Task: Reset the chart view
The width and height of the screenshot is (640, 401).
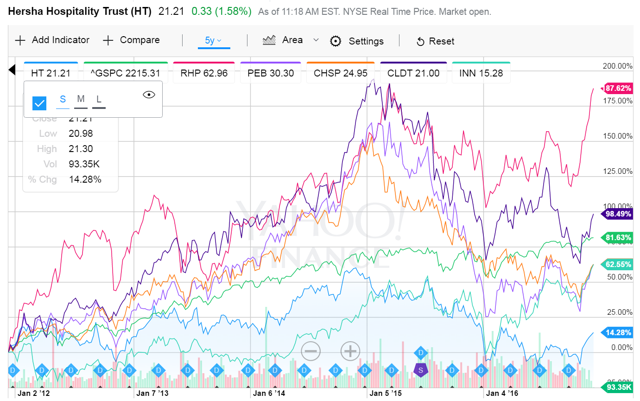Action: coord(435,41)
